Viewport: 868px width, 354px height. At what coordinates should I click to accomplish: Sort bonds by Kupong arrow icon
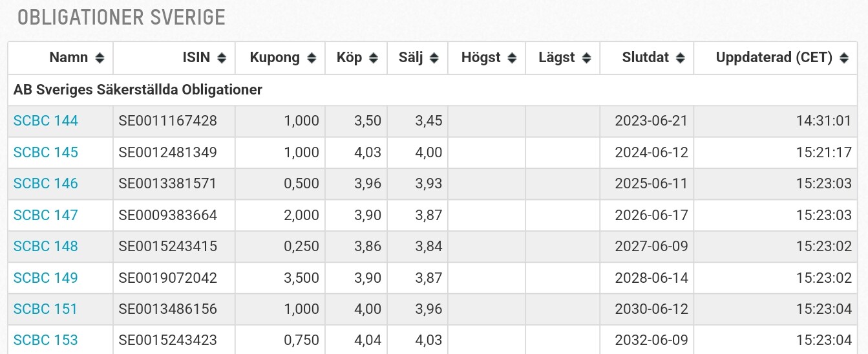[312, 58]
